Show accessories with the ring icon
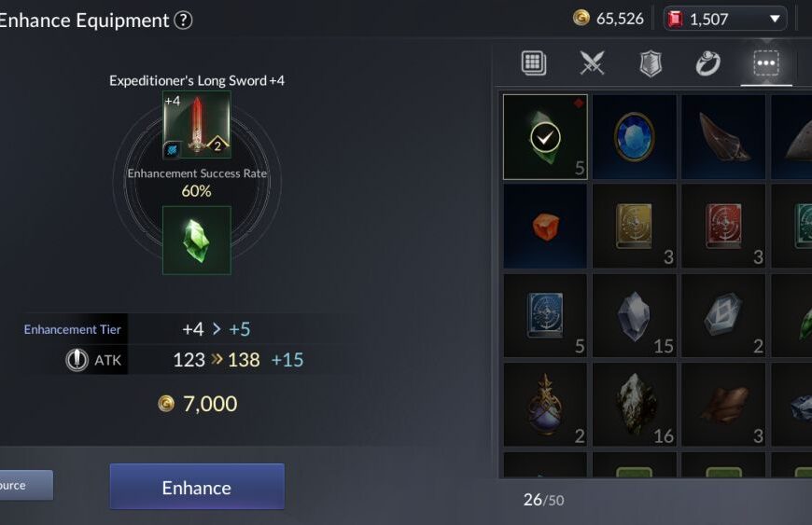 click(x=707, y=63)
